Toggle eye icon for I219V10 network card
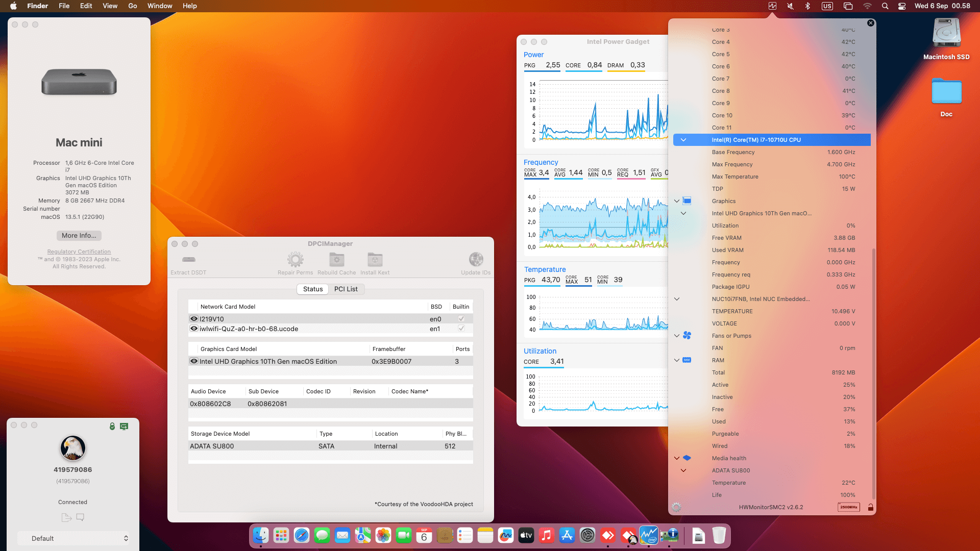Image resolution: width=980 pixels, height=551 pixels. [x=194, y=319]
